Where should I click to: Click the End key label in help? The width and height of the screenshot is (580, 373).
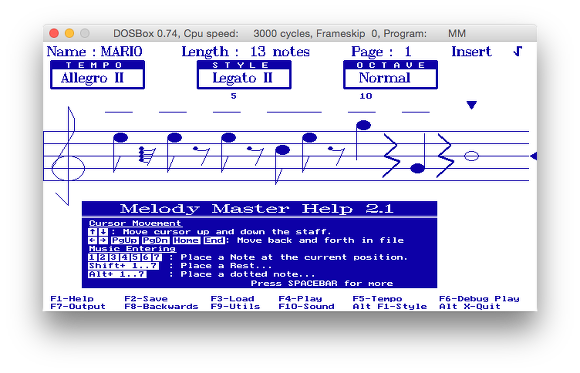[x=214, y=240]
